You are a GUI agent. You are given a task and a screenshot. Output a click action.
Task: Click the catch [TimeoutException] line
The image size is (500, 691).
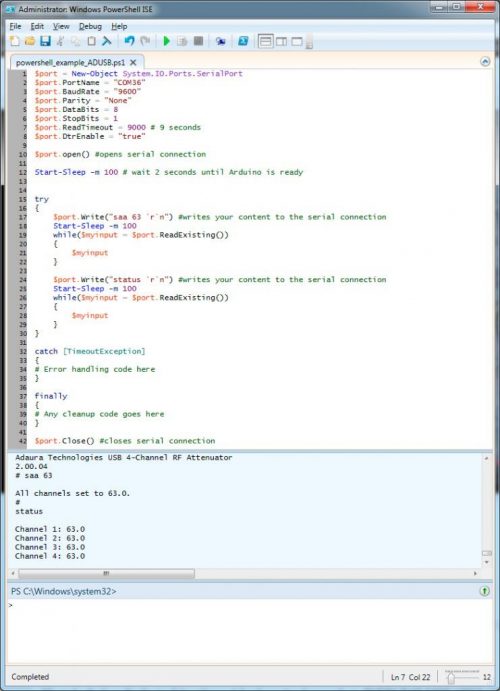(90, 351)
